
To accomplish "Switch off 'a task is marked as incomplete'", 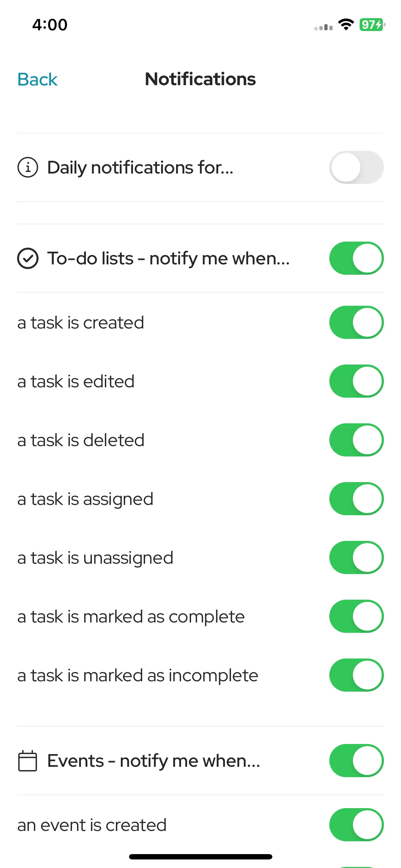I will coord(356,675).
